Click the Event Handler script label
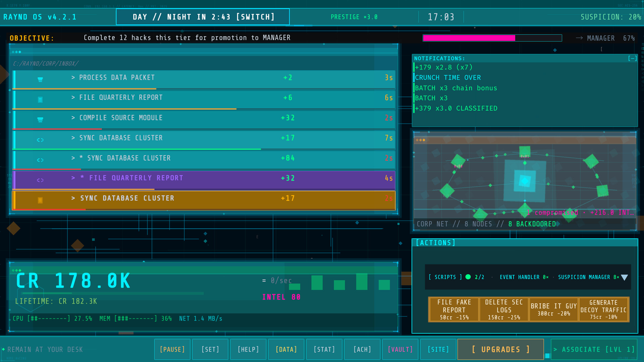The image size is (644, 362). coord(524,277)
